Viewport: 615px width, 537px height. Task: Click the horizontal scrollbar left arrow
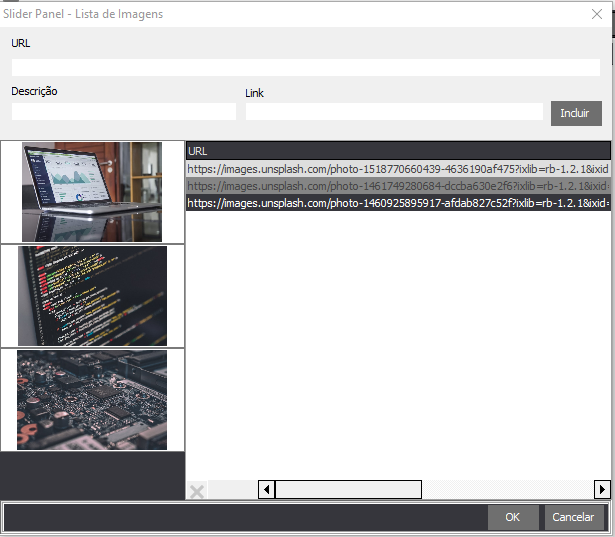(266, 490)
